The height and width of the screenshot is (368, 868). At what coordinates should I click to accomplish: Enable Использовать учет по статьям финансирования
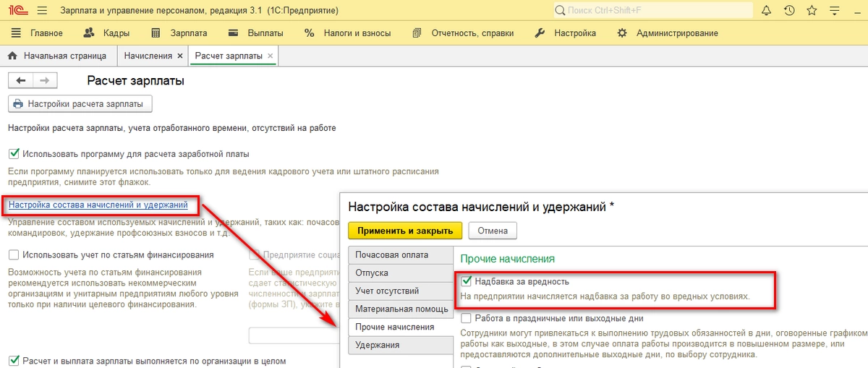[x=14, y=254]
